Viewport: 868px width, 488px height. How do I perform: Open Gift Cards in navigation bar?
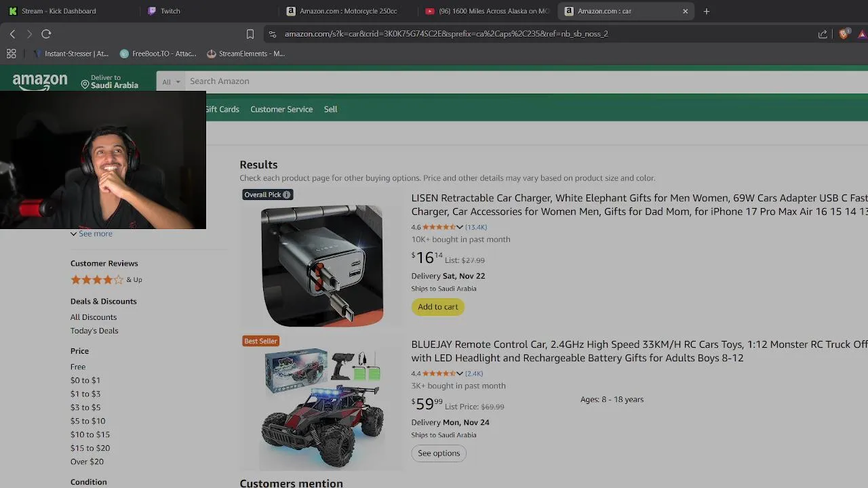click(x=222, y=109)
